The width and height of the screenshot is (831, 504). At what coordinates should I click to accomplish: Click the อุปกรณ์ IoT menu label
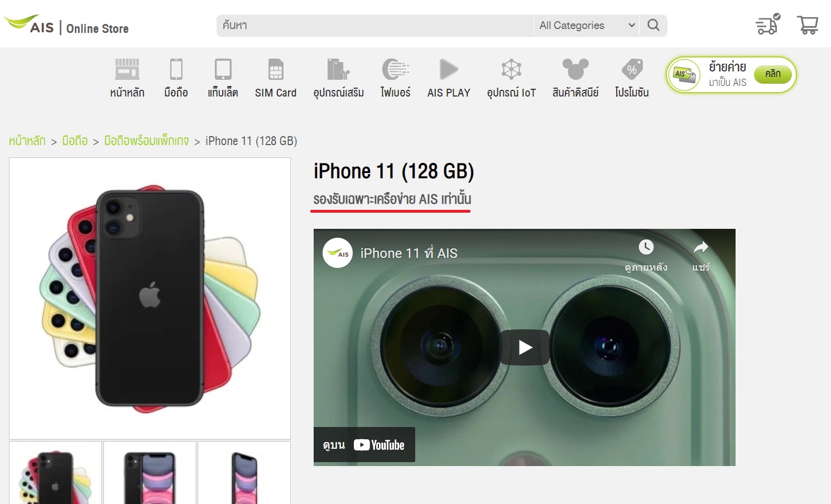[511, 93]
